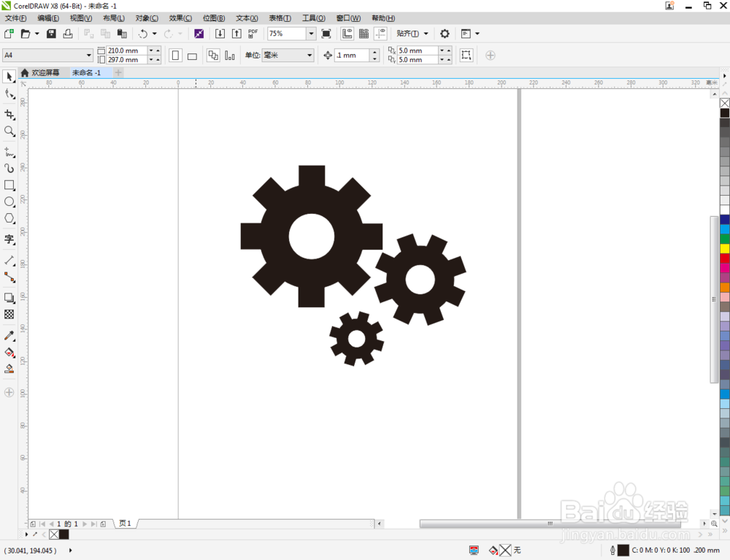This screenshot has width=730, height=560.
Task: Select the Polygon tool
Action: [9, 218]
